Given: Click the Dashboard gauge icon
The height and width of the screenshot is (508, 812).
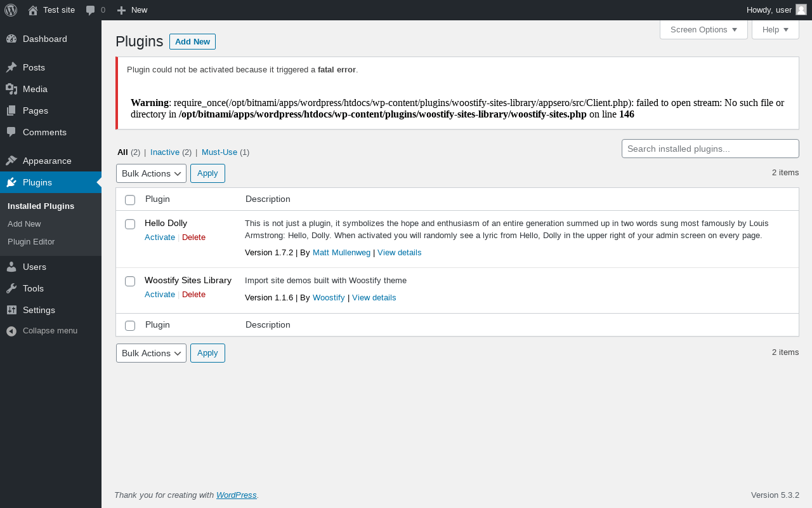Looking at the screenshot, I should click(x=11, y=39).
